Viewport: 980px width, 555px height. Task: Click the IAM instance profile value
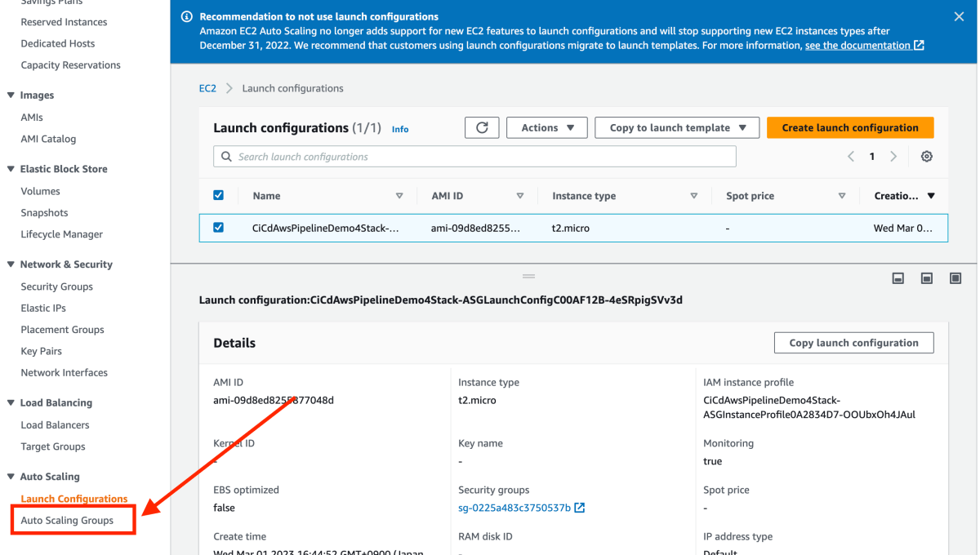[x=809, y=407]
